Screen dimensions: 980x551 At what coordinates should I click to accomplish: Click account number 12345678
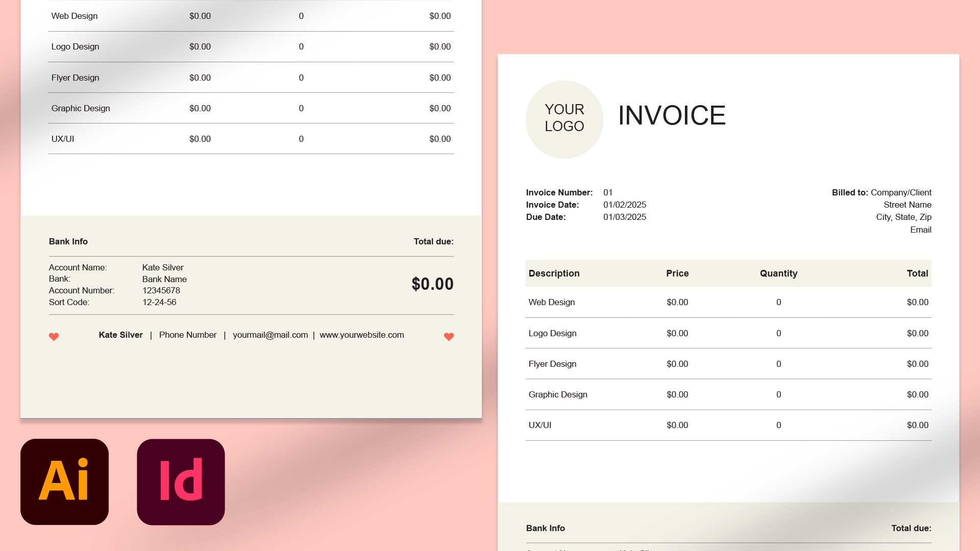click(161, 290)
